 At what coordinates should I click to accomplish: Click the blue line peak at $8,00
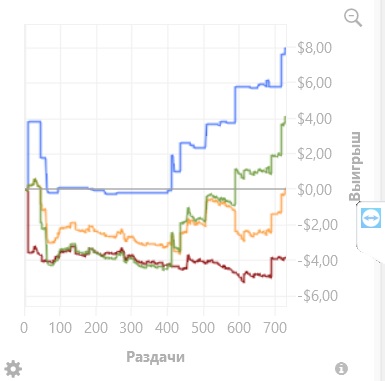[285, 49]
